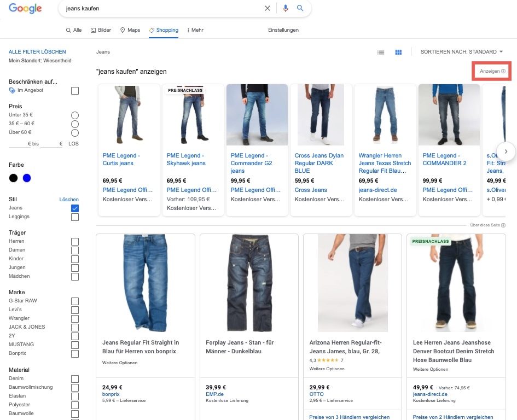
Task: Check the G-Star RAW brand checkbox
Action: click(75, 301)
